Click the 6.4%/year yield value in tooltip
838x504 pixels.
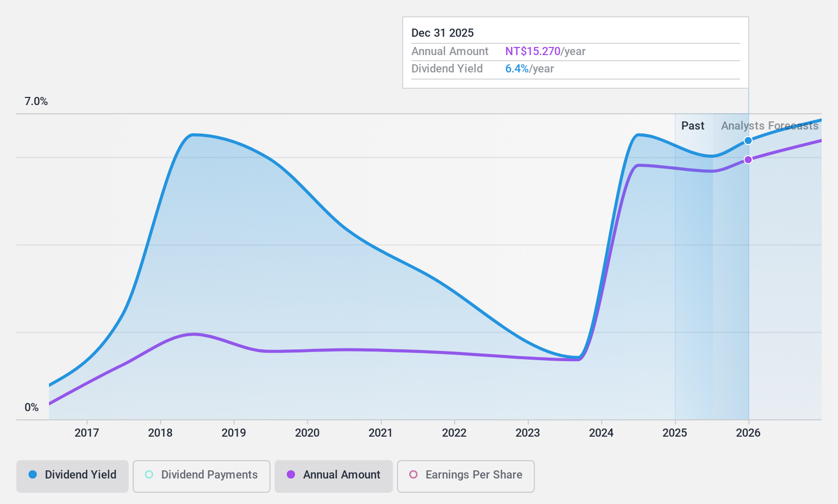530,69
